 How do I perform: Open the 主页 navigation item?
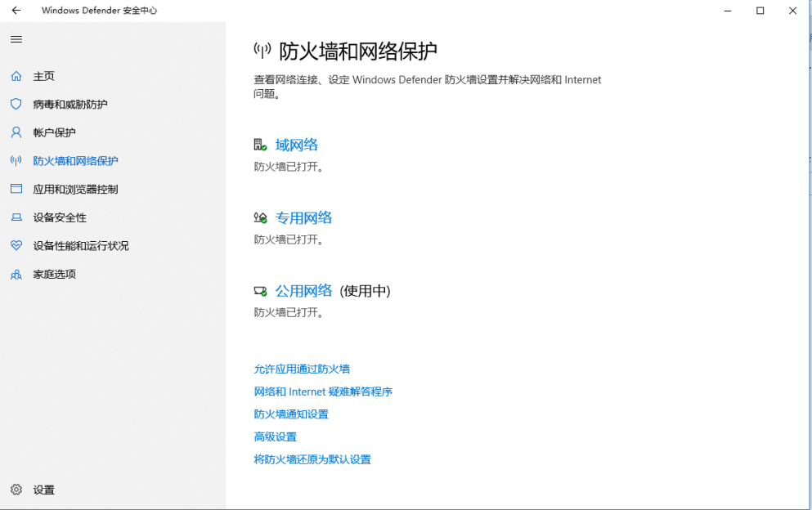(x=44, y=76)
